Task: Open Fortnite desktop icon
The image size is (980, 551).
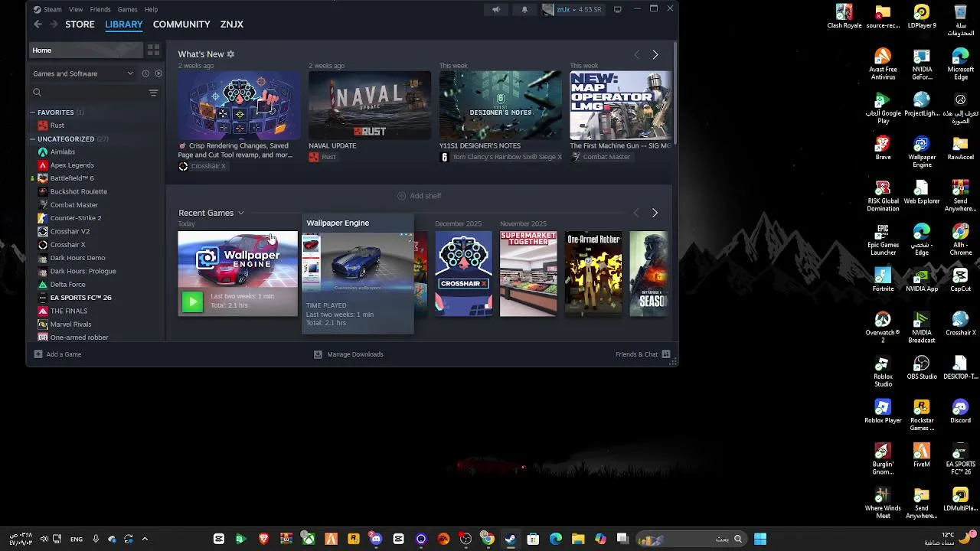Action: coord(883,280)
